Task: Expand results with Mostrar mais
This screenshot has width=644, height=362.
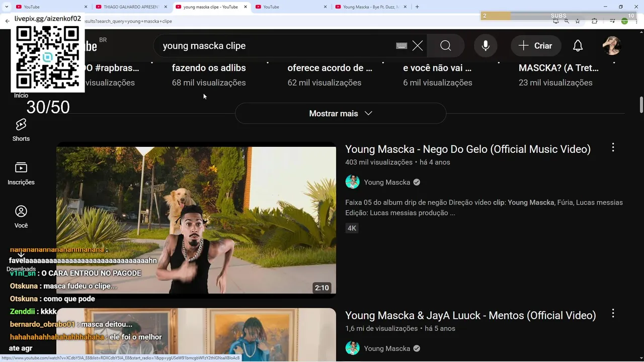Action: pyautogui.click(x=341, y=114)
